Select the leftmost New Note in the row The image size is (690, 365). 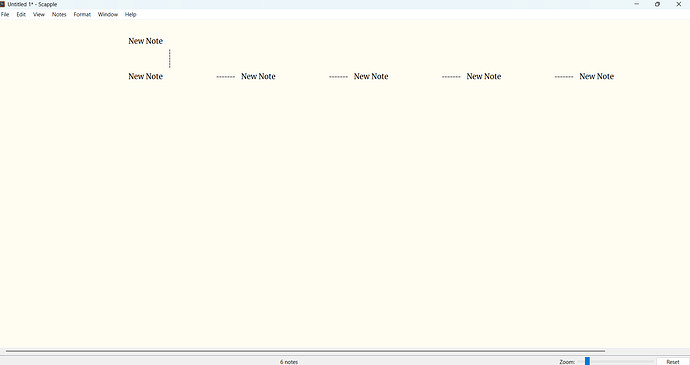[146, 76]
